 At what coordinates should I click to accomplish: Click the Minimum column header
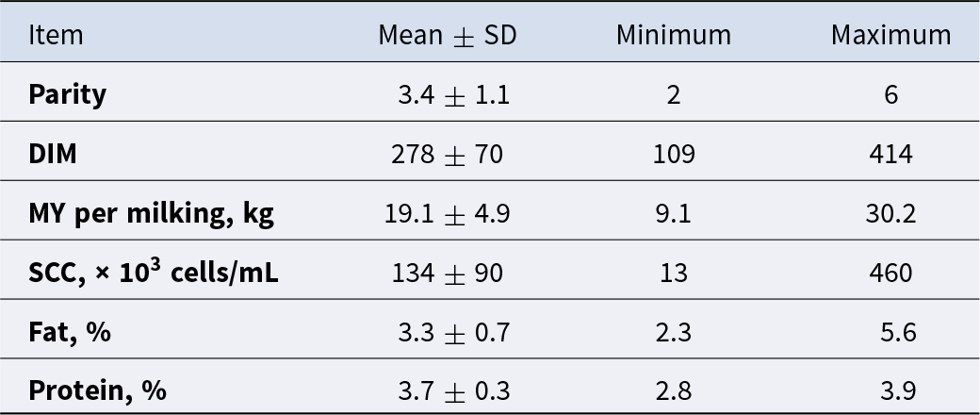pos(673,35)
